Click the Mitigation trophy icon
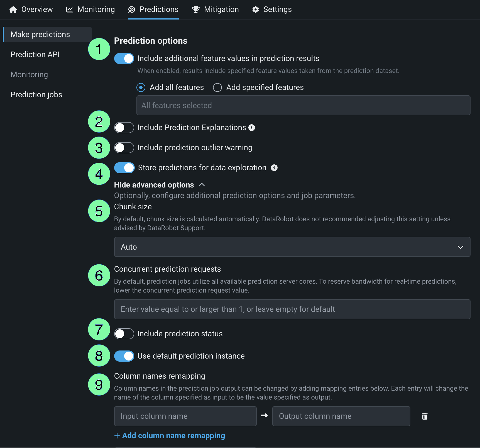480x448 pixels. [196, 10]
